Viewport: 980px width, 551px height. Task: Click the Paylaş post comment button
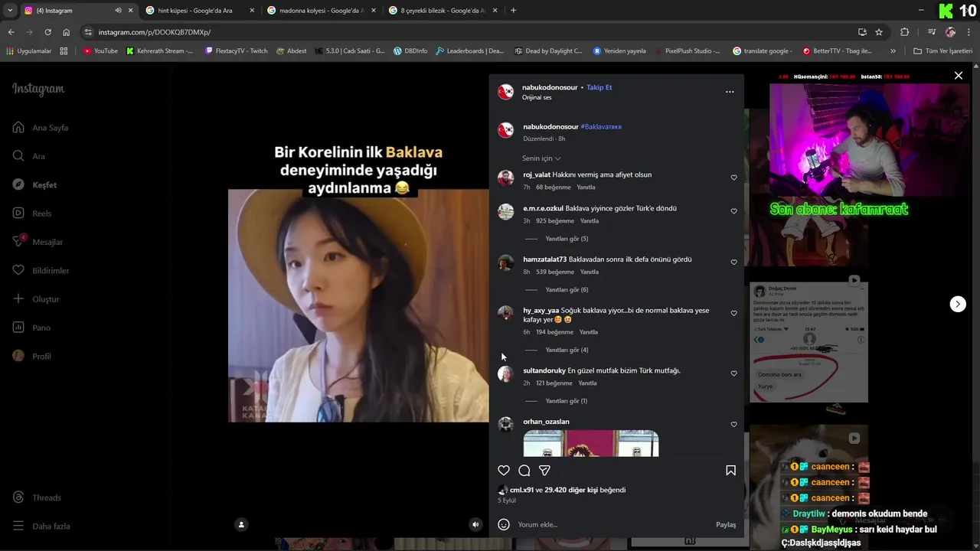pyautogui.click(x=726, y=524)
